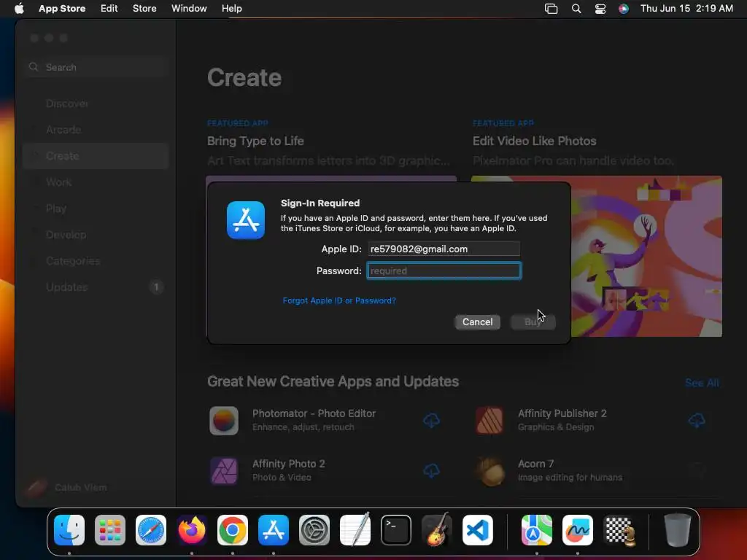Screen dimensions: 747x560
Task: Download Affinity Publisher 2 via cloud icon
Action: coord(697,421)
